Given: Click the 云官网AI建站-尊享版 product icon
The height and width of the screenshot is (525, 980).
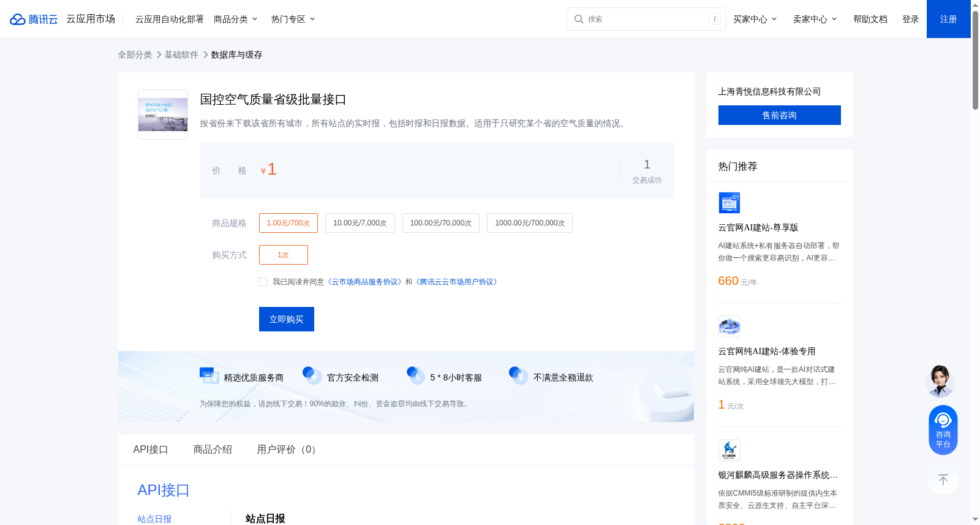Looking at the screenshot, I should click(729, 203).
